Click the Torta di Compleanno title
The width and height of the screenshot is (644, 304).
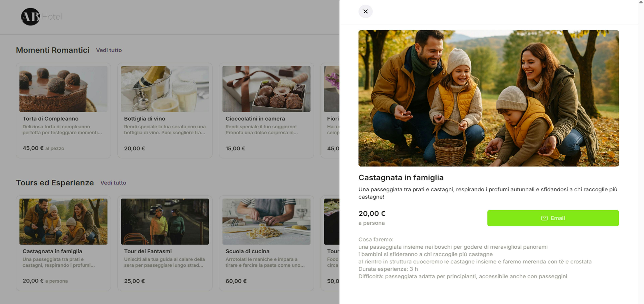point(50,119)
